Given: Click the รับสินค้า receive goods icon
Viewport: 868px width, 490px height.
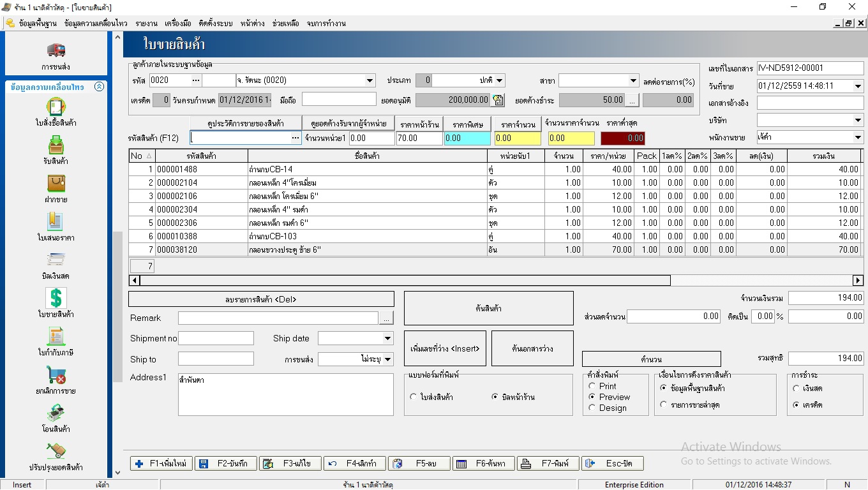Looking at the screenshot, I should pos(56,145).
